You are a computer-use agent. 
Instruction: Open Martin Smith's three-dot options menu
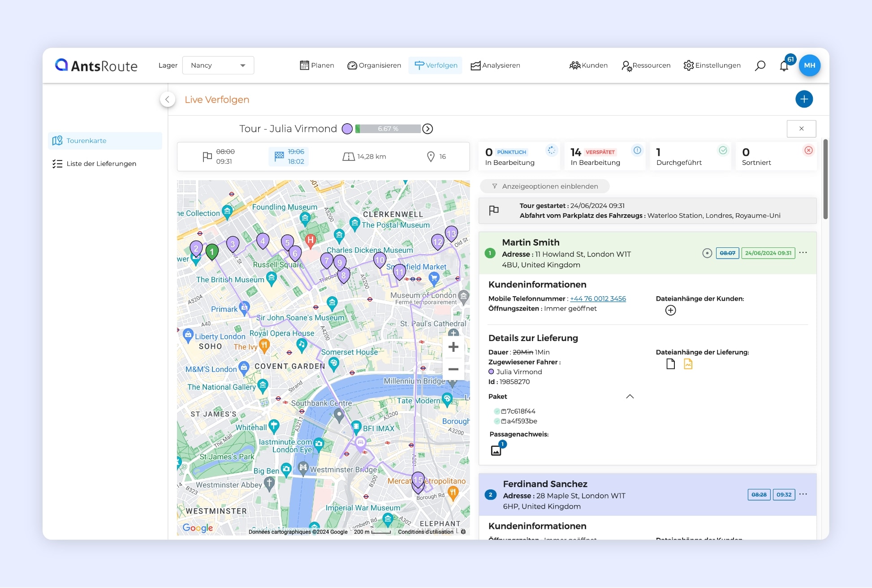(803, 253)
